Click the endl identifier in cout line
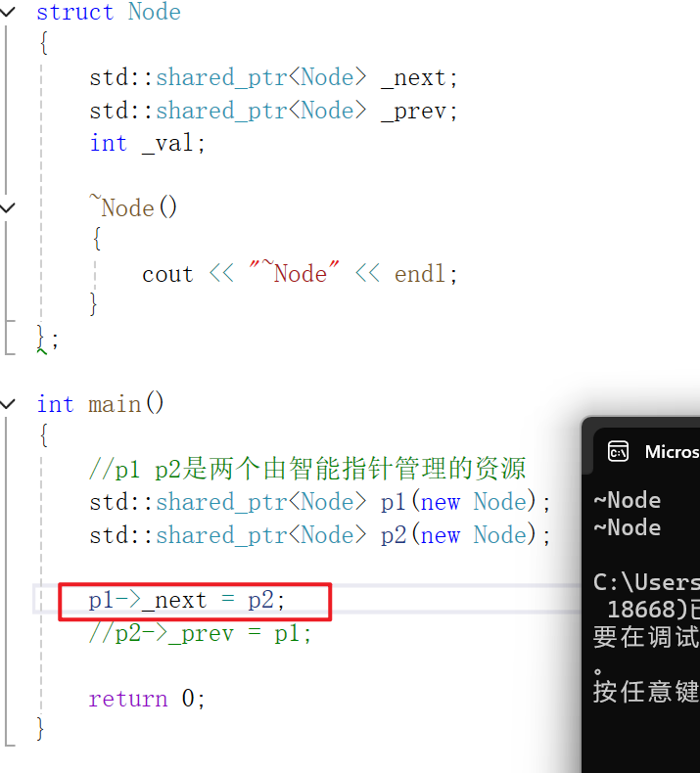The width and height of the screenshot is (700, 773). click(x=420, y=274)
